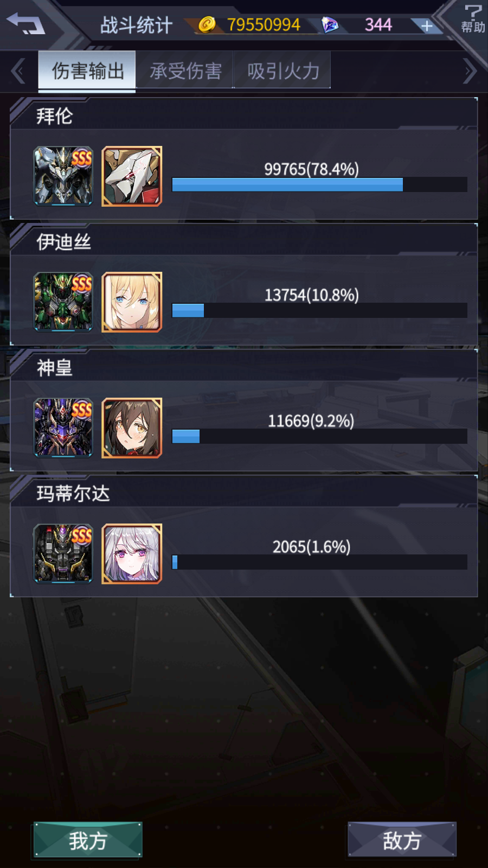488x868 pixels.
Task: Tap 玛蒂尔达's black SSS mech icon
Action: 63,554
